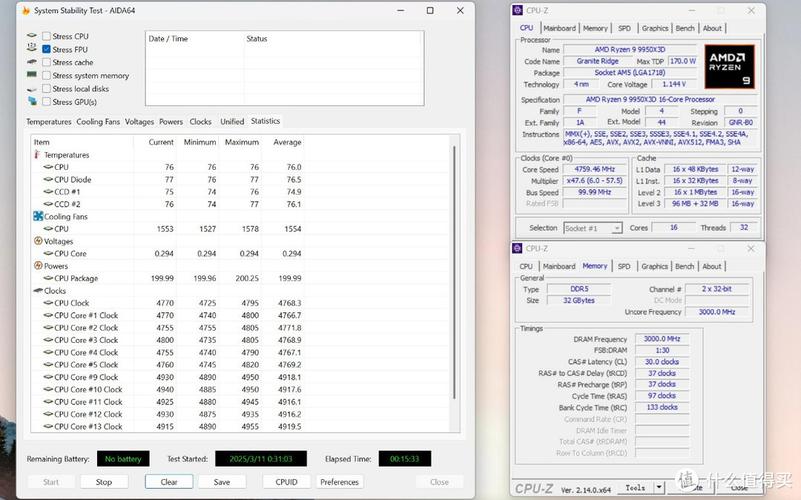Click the CPUID button
Screen dimensions: 801x500
coord(286,482)
